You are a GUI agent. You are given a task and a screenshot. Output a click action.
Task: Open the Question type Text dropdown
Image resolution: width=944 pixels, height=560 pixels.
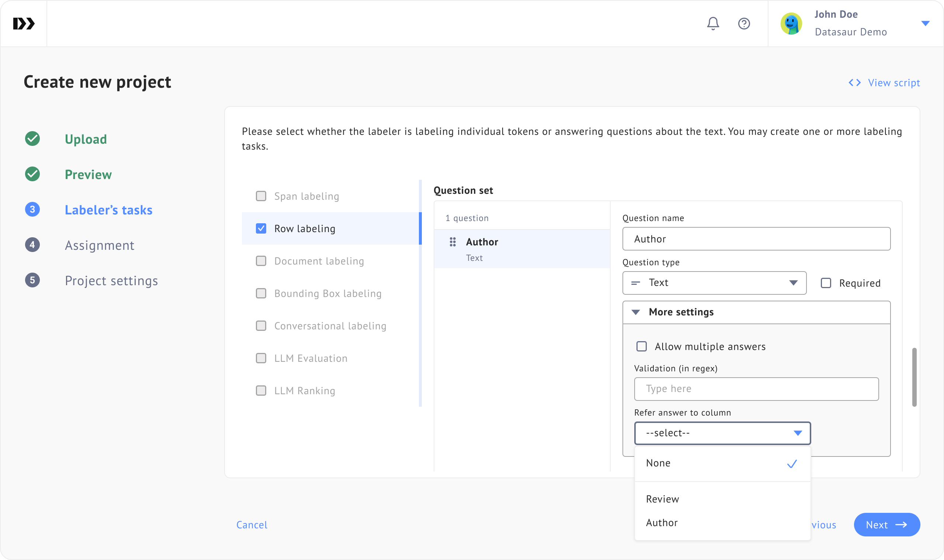714,283
